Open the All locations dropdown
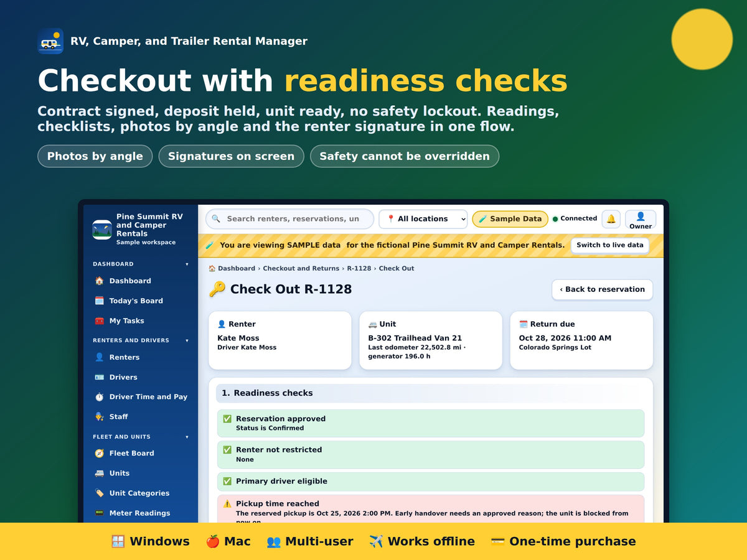The image size is (747, 560). 423,219
